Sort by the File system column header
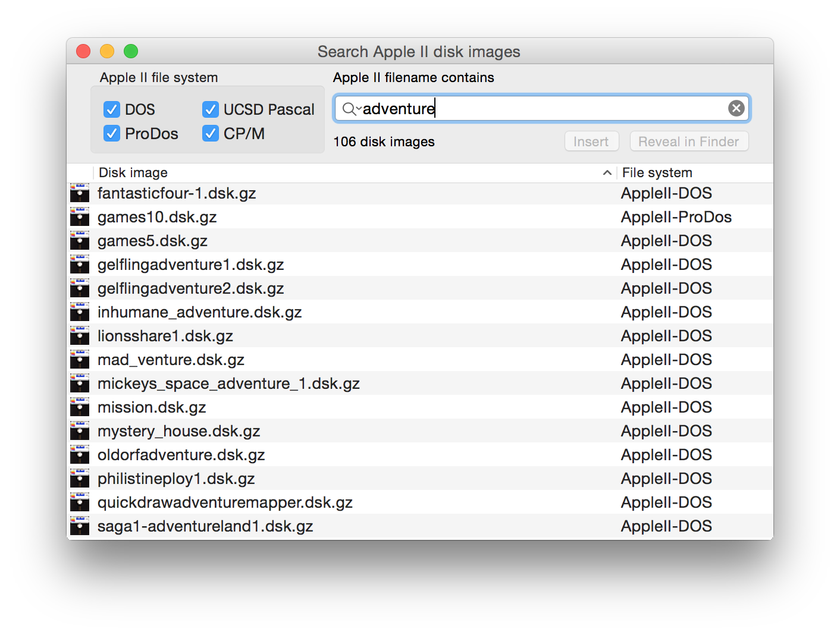 pos(657,172)
